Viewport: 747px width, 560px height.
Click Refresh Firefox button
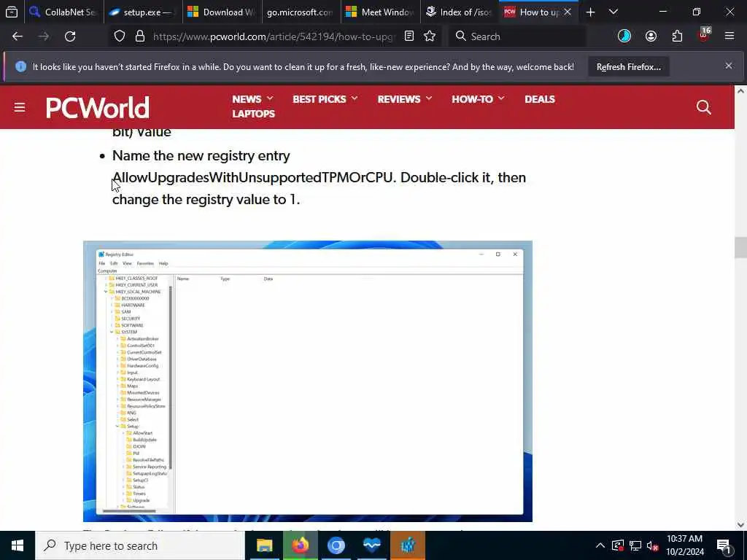(628, 66)
